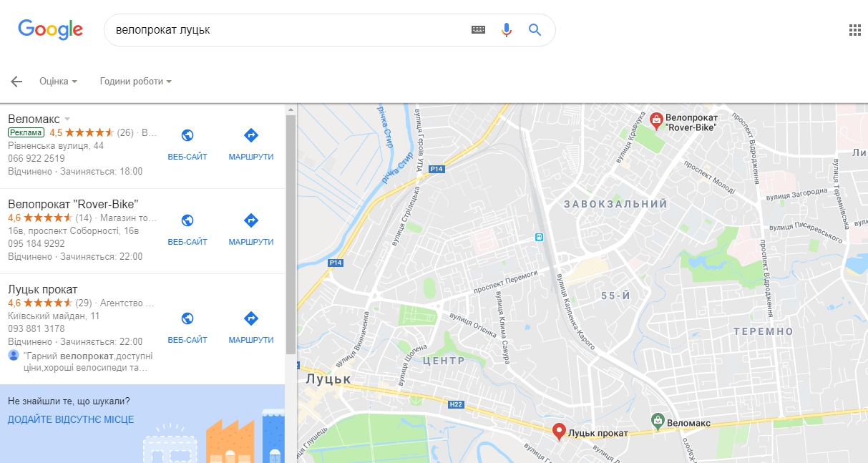
Task: Click the H22 road badge on map
Action: (456, 405)
